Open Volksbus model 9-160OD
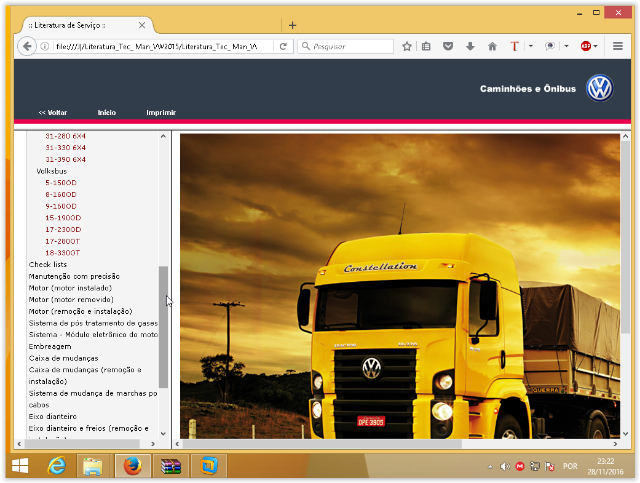Viewport: 640px width, 483px height. (x=61, y=206)
